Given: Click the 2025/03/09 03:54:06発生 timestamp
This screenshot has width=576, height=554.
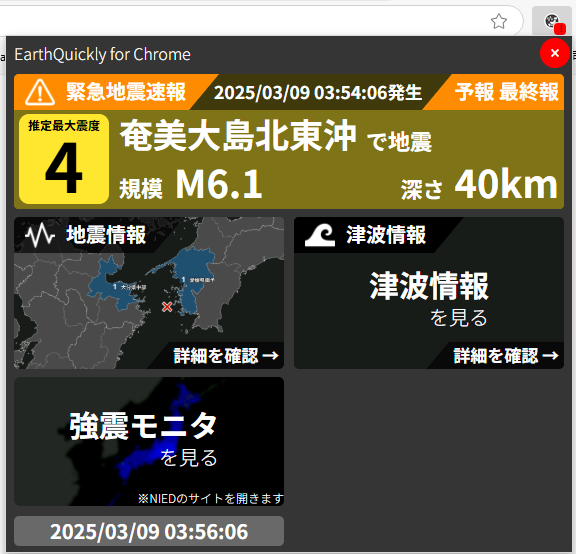Looking at the screenshot, I should point(318,92).
